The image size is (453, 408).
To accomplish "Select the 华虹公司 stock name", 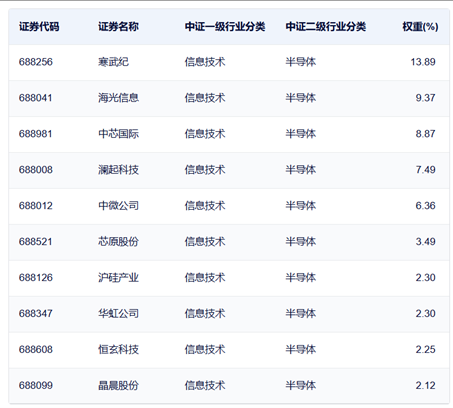I will click(118, 314).
